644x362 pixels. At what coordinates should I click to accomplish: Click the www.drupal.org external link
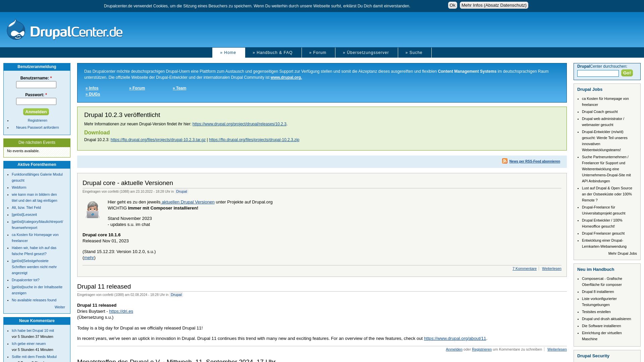point(286,77)
